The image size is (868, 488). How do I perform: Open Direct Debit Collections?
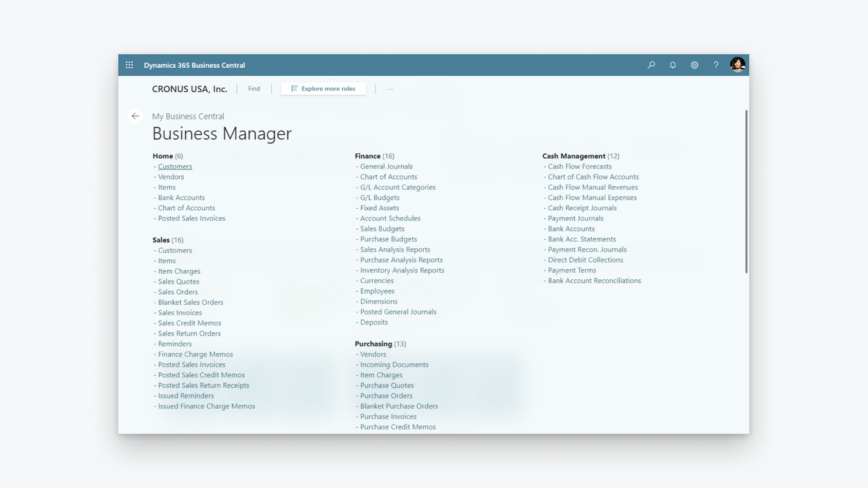tap(585, 260)
